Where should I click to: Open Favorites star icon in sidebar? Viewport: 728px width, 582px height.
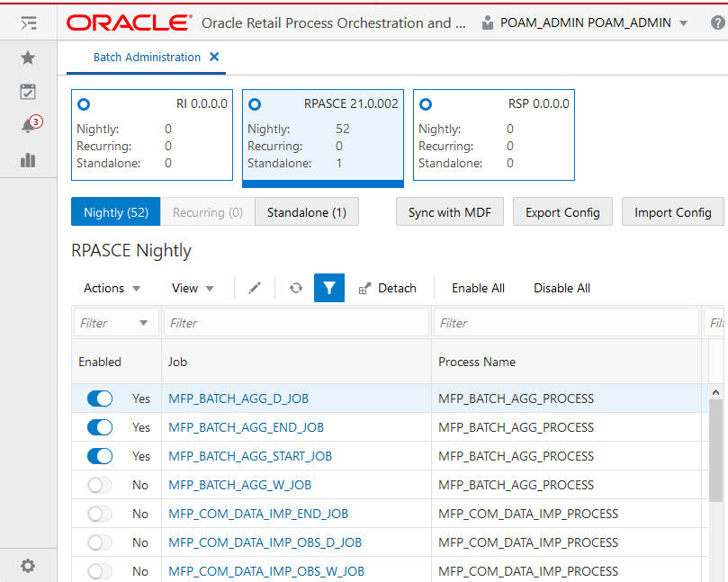[28, 58]
